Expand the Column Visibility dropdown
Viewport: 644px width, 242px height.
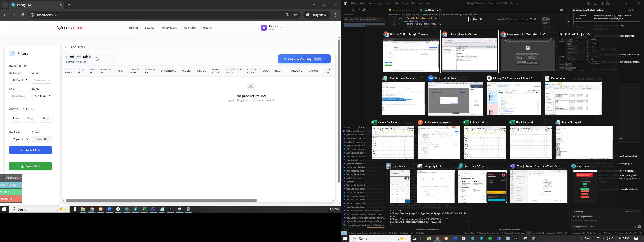click(304, 59)
